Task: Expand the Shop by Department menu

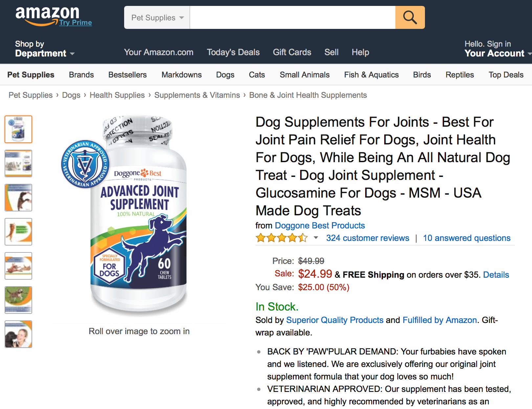Action: point(45,49)
